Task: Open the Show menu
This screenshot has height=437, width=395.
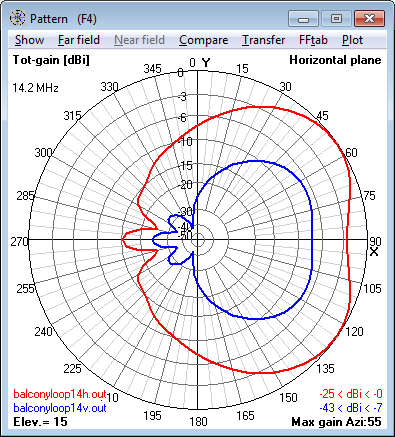Action: 29,40
